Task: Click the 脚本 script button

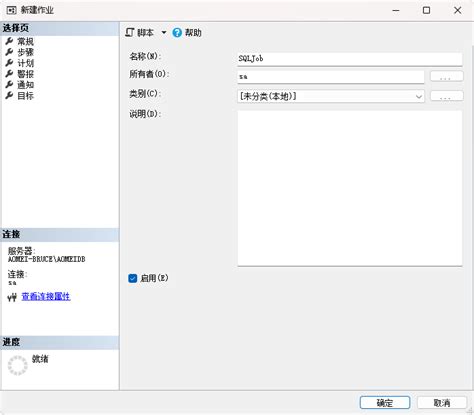Action: [x=140, y=33]
